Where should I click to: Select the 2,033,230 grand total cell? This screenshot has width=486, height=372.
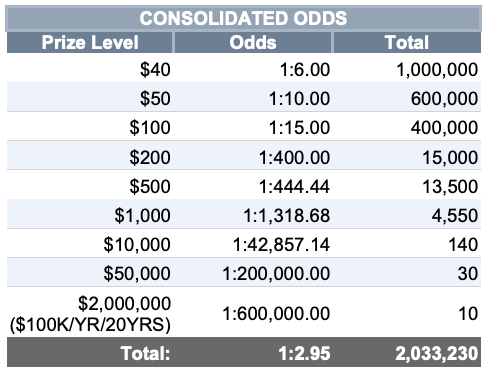tap(407, 353)
